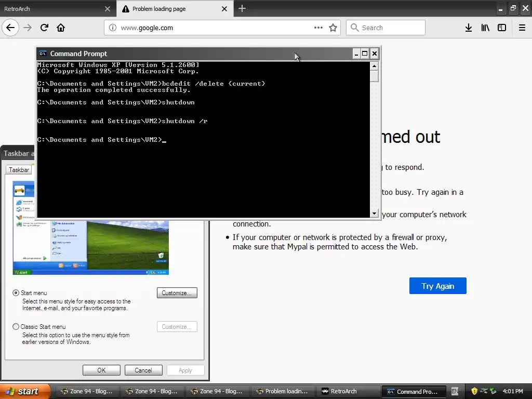Toggle the sidebars icon in toolbar

pyautogui.click(x=502, y=28)
